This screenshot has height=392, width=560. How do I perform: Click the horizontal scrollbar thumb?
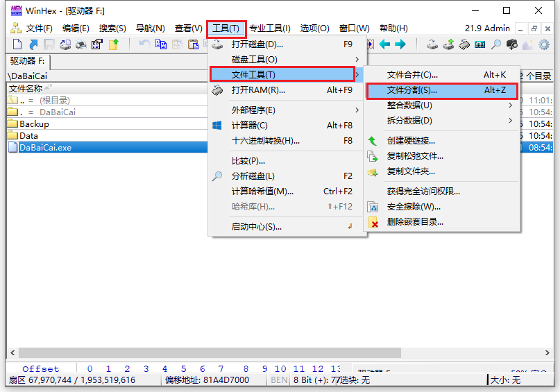(x=210, y=352)
